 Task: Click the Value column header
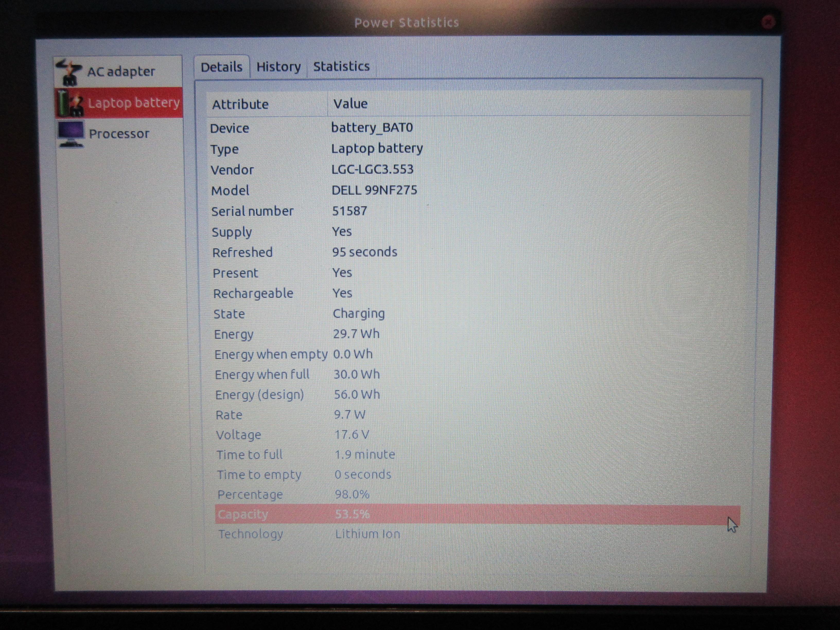tap(539, 103)
